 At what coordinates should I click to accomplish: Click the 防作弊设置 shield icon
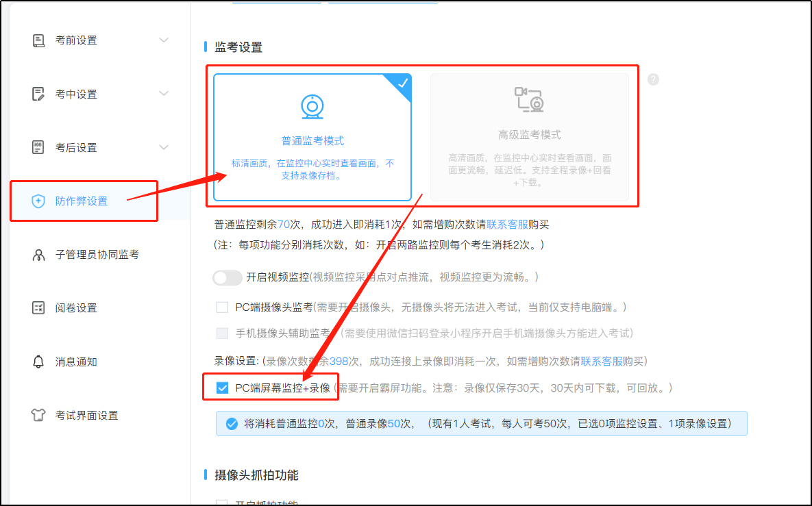(x=38, y=201)
